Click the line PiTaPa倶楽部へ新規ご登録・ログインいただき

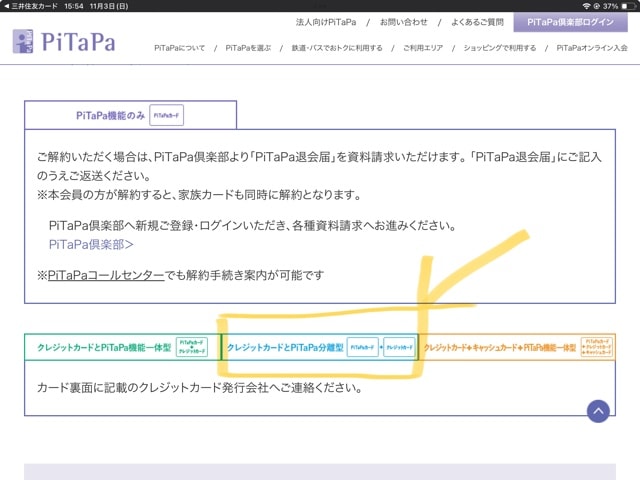252,225
